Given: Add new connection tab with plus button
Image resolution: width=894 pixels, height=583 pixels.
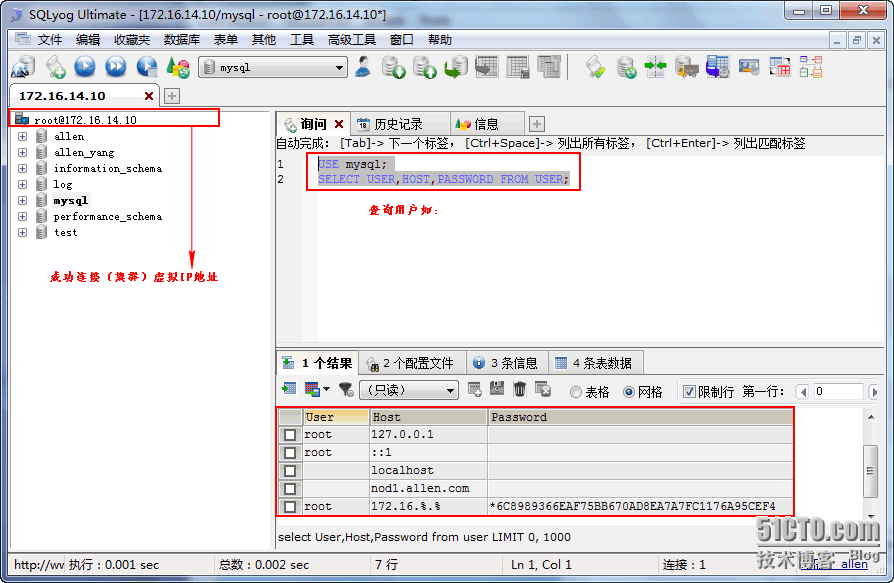Looking at the screenshot, I should click(x=172, y=96).
